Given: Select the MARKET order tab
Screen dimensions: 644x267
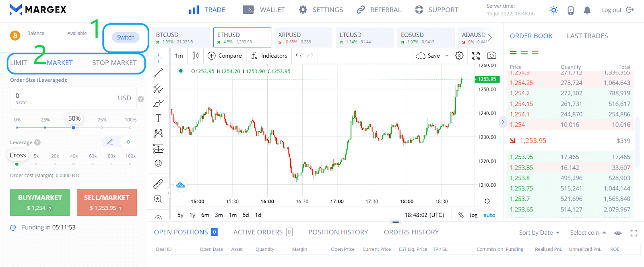Looking at the screenshot, I should (x=60, y=63).
